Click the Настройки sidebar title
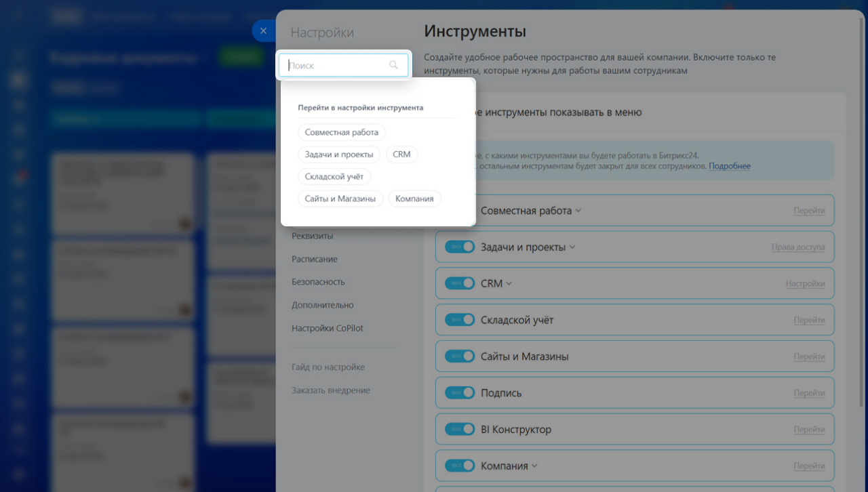 point(322,33)
